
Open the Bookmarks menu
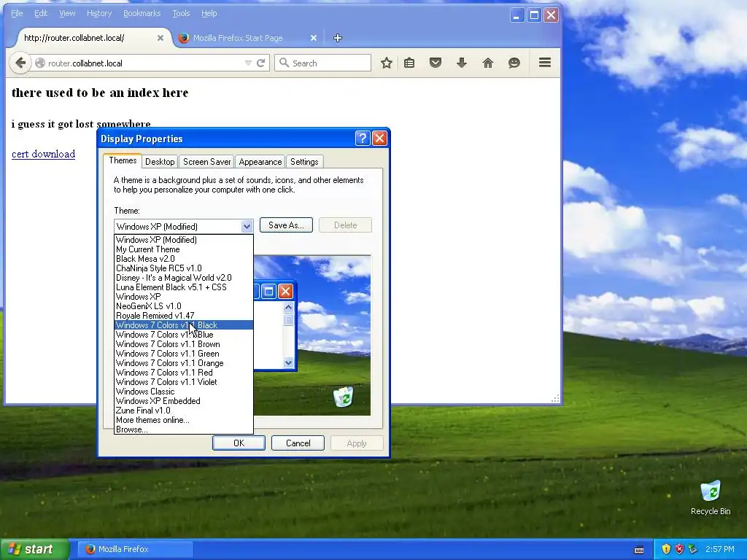click(142, 13)
